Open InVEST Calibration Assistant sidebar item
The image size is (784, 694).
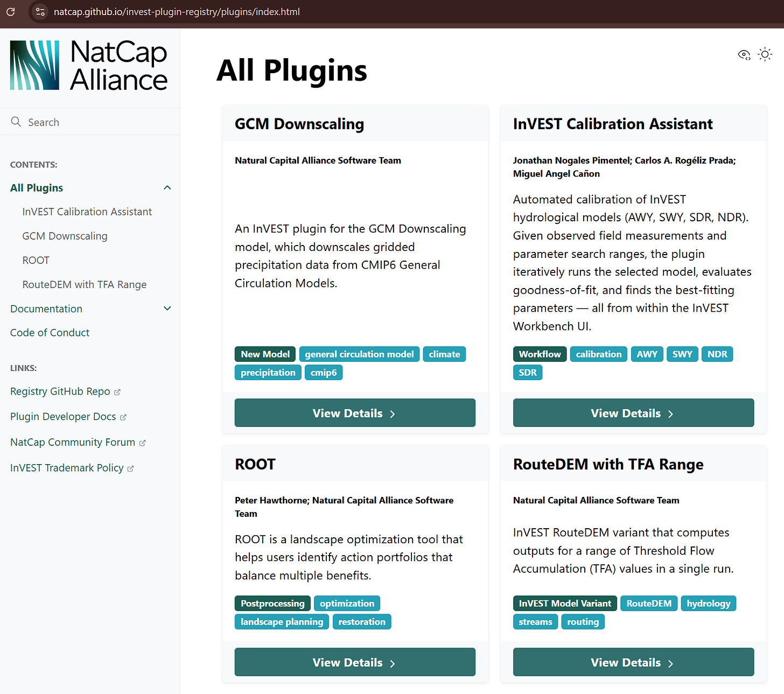pyautogui.click(x=87, y=212)
